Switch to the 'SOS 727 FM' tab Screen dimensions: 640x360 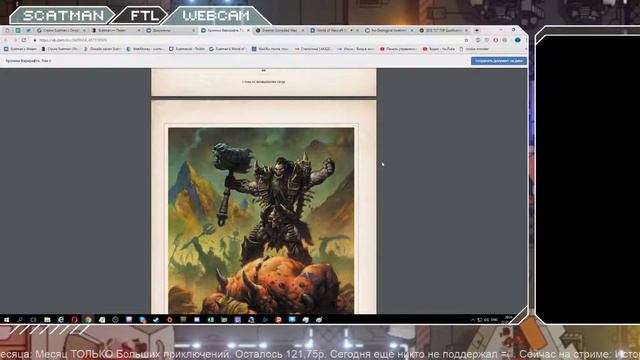pyautogui.click(x=444, y=30)
